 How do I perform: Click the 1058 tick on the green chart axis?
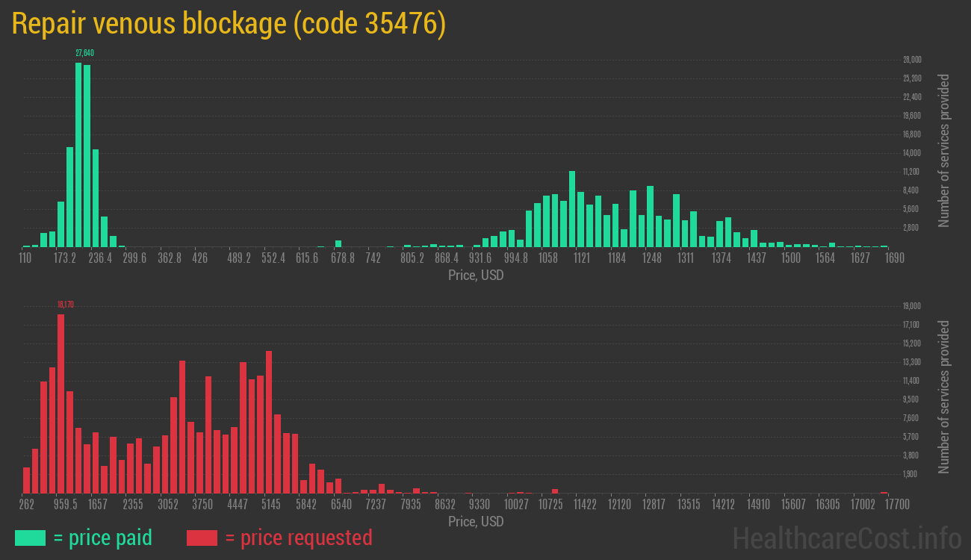548,258
